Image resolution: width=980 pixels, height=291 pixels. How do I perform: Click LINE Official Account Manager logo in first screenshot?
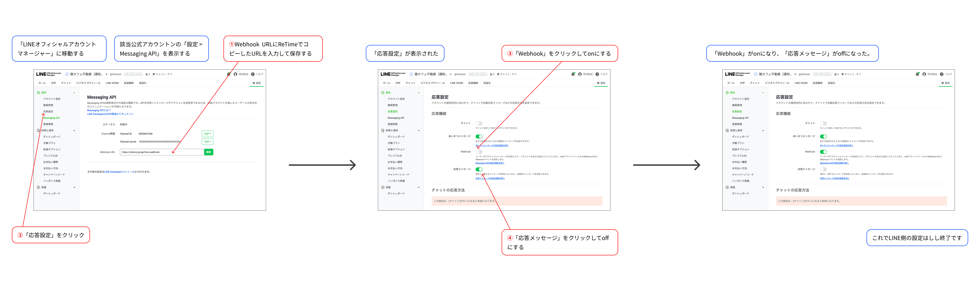[48, 74]
